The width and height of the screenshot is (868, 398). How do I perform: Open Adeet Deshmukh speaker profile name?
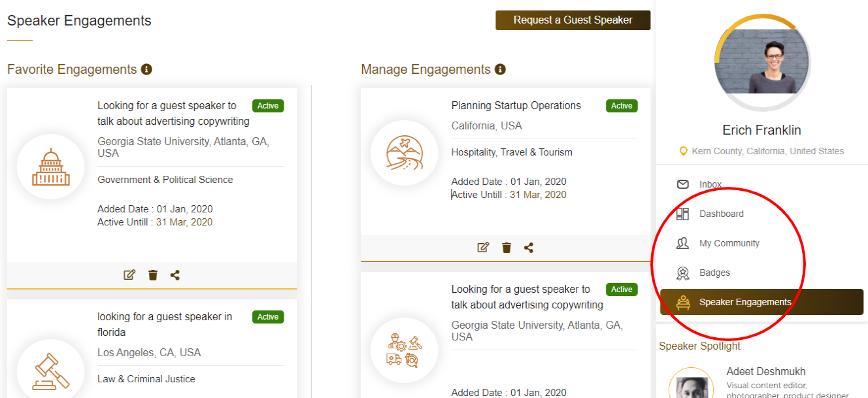tap(766, 371)
